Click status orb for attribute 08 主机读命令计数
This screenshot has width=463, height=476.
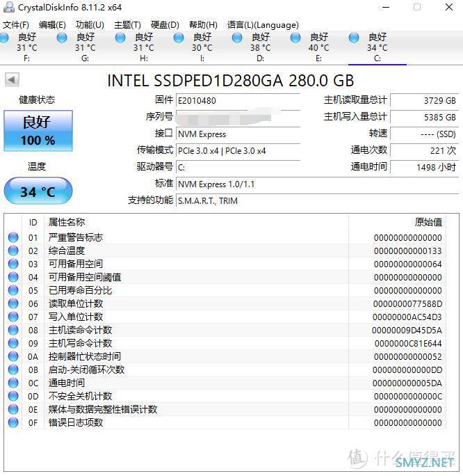(x=13, y=330)
